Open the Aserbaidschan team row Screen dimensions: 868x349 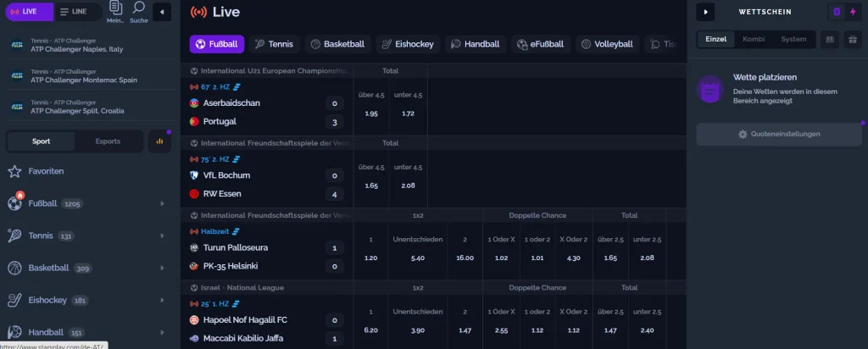(x=265, y=102)
